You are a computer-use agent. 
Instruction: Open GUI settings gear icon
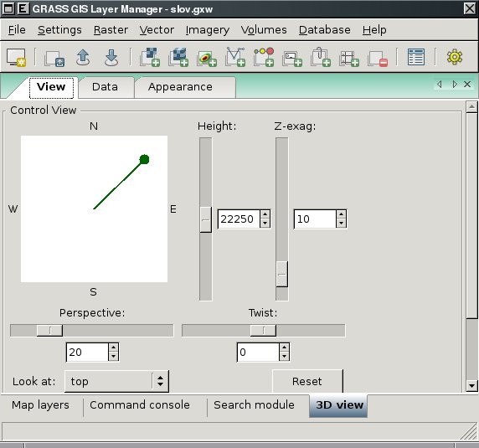pos(455,57)
